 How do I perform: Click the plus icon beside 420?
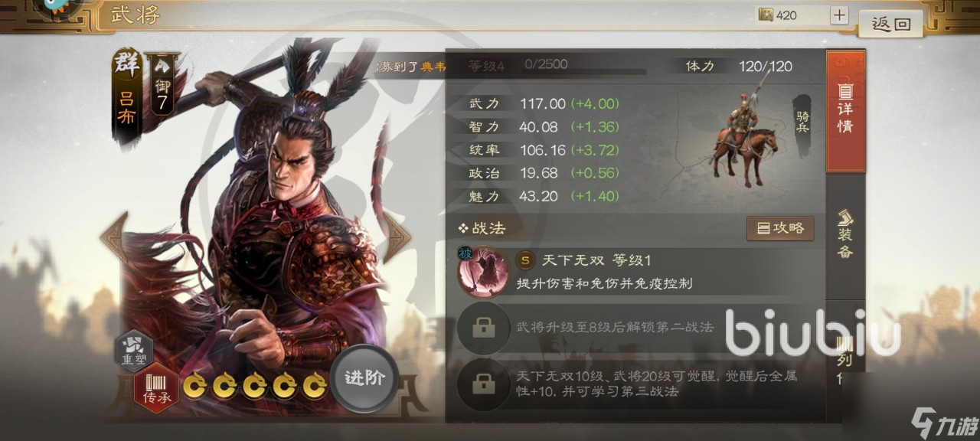pos(839,15)
